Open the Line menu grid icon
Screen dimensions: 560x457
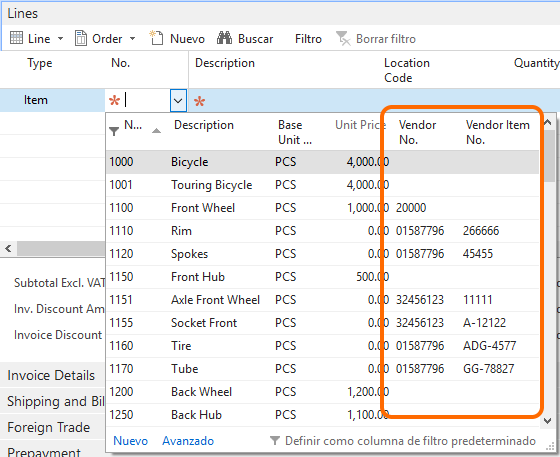coord(16,38)
